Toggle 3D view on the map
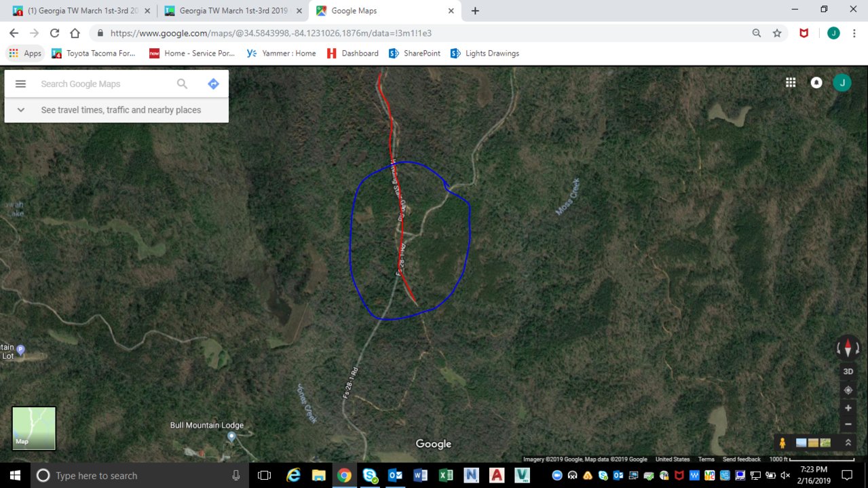The image size is (868, 488). (x=848, y=371)
